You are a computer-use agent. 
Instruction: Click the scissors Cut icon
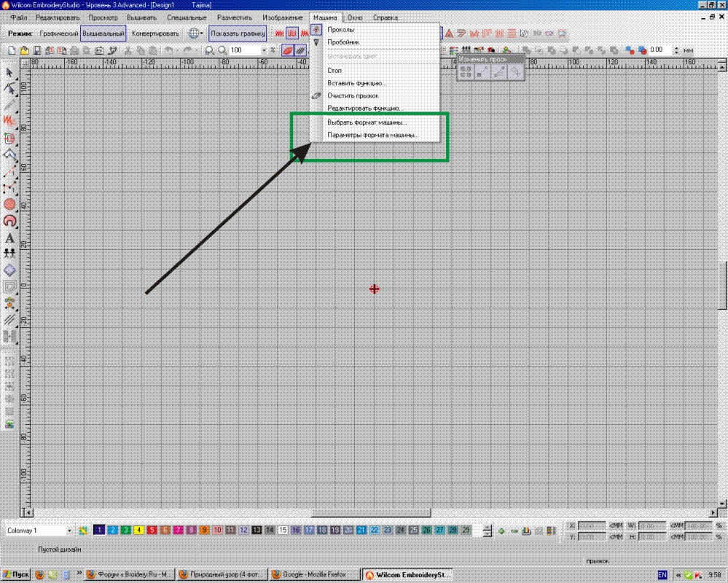pyautogui.click(x=128, y=50)
